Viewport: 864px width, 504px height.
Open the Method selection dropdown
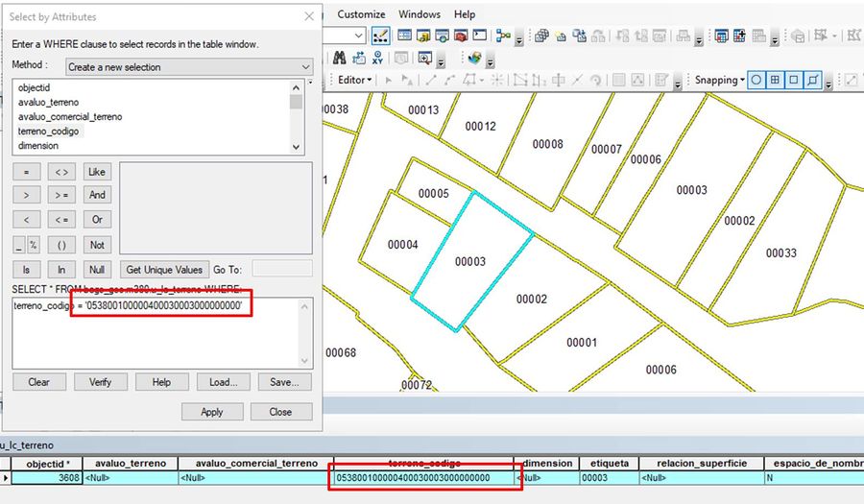coord(189,66)
